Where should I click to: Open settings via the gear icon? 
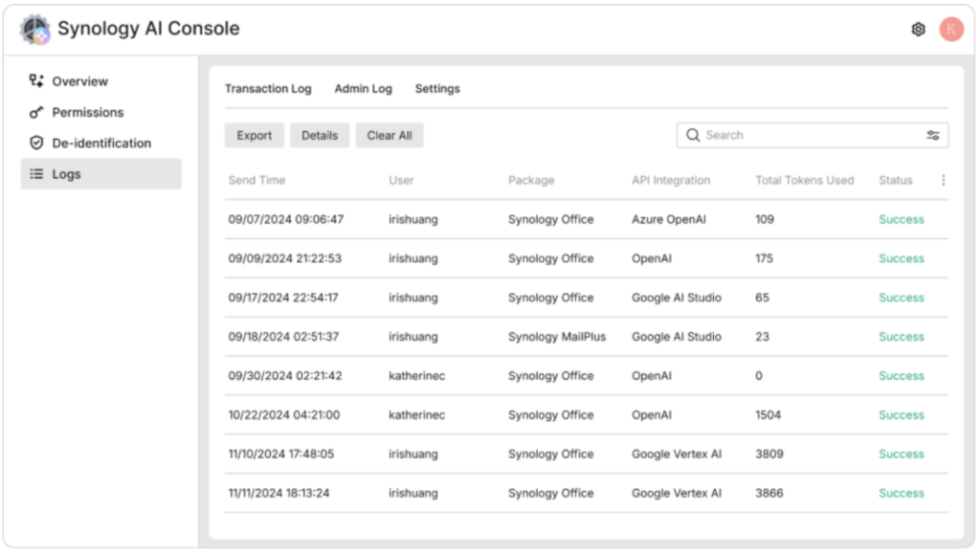[x=916, y=30]
